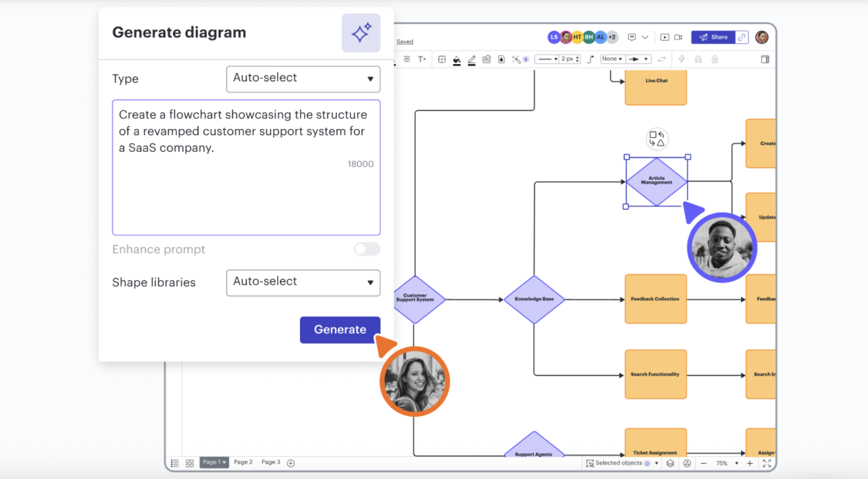Click the opacity droplet icon

point(501,59)
